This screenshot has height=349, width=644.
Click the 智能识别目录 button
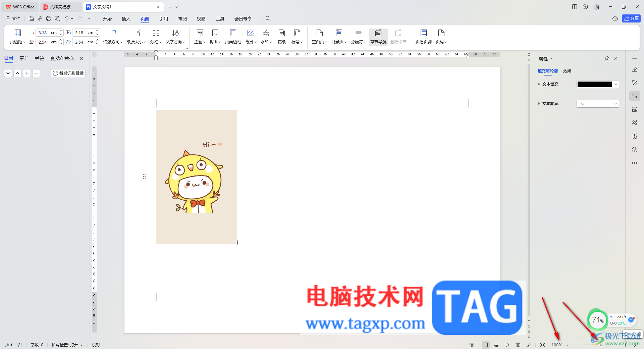click(68, 73)
